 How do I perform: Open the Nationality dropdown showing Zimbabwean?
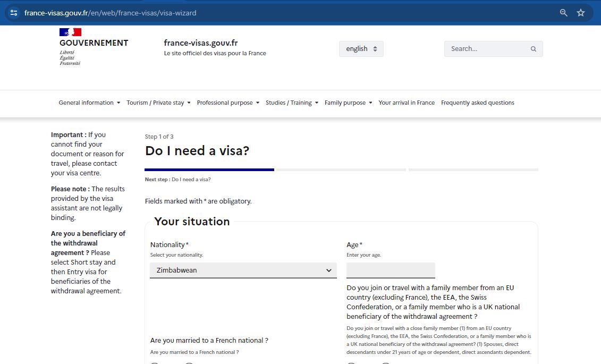coord(243,270)
